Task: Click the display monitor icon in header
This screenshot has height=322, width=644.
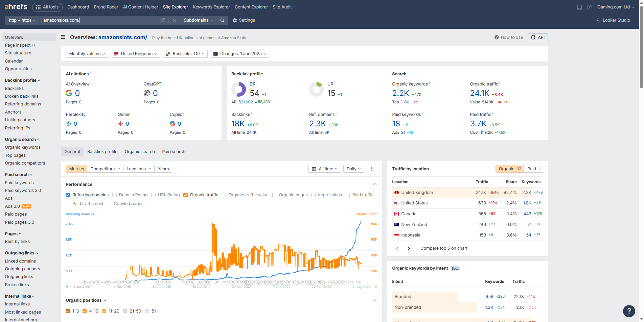Action: pyautogui.click(x=579, y=7)
